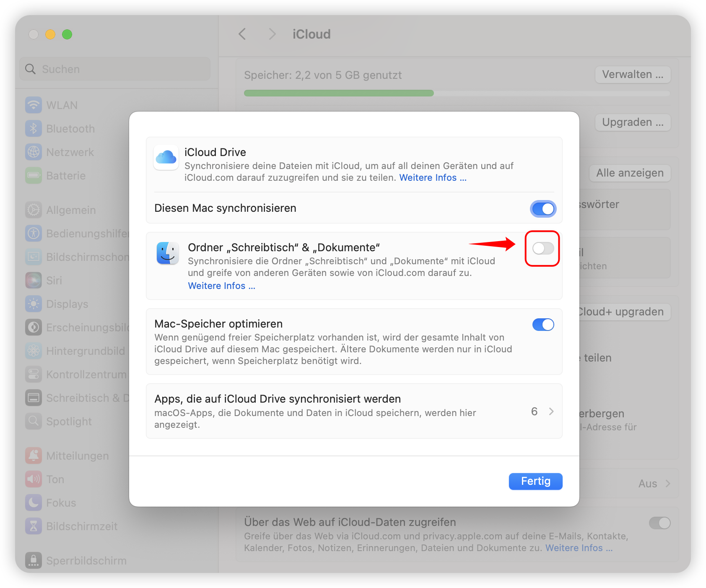The height and width of the screenshot is (588, 706).
Task: Select Displays in the settings sidebar
Action: pos(67,304)
